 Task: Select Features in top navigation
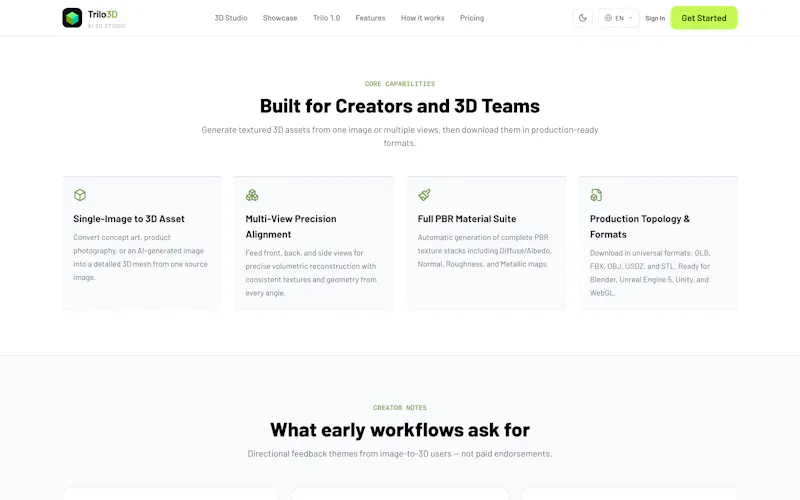[370, 18]
